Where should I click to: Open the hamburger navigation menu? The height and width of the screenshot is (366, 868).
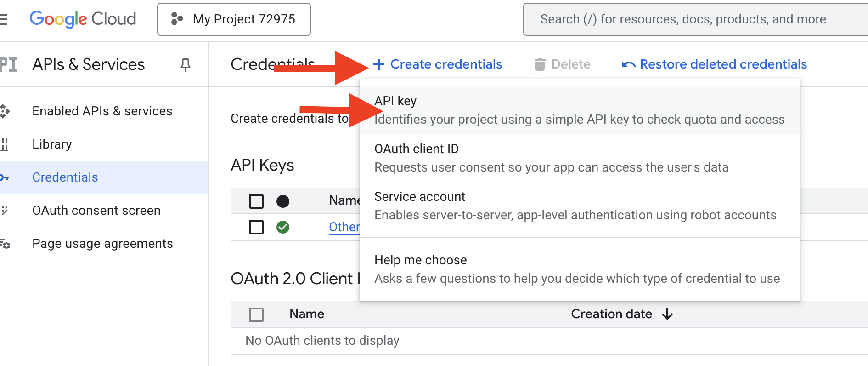tap(4, 19)
